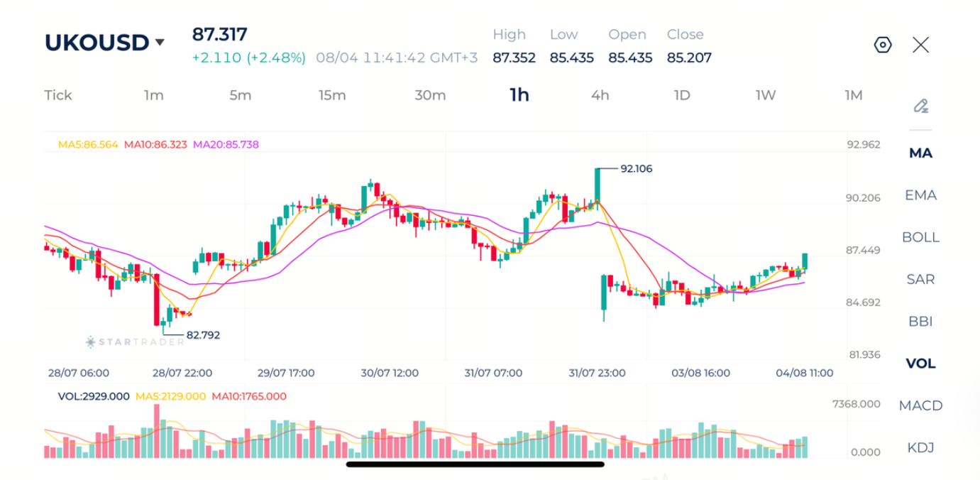Show the MACD sub-chart
The width and height of the screenshot is (980, 480).
pos(920,405)
